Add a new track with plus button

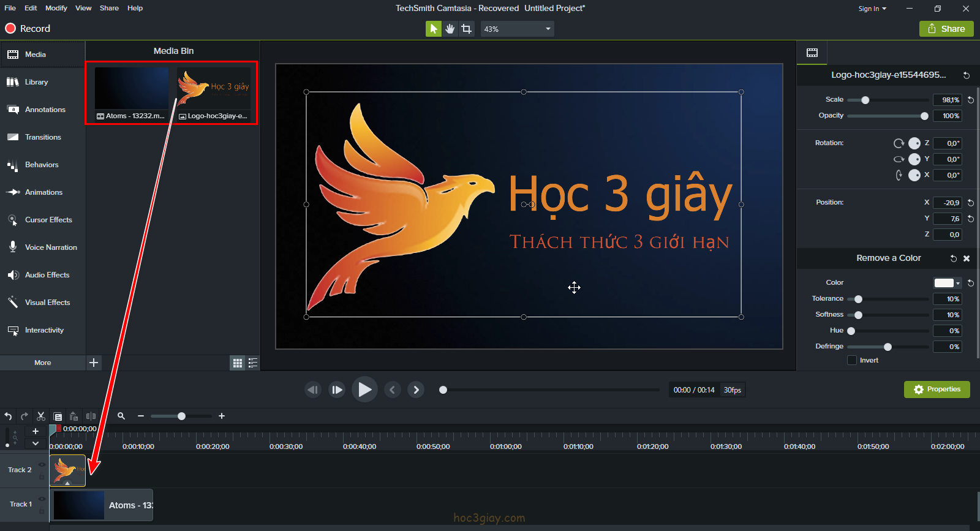coord(36,431)
